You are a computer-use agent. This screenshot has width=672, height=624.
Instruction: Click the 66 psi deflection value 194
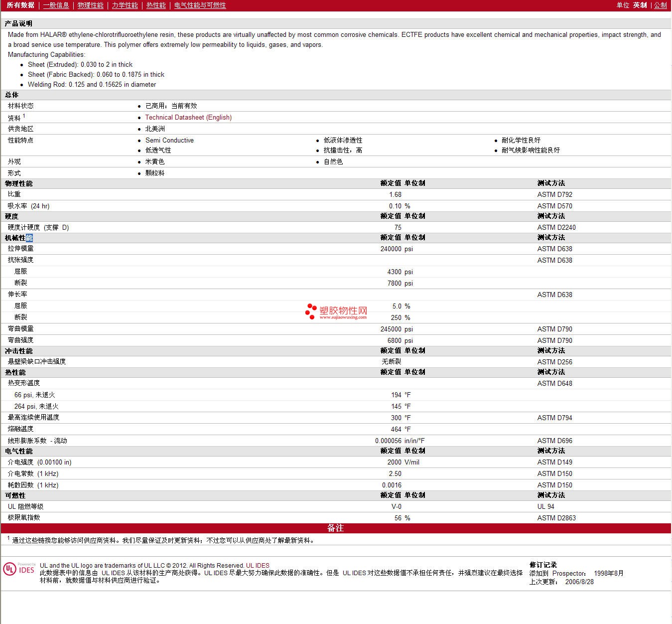point(396,395)
